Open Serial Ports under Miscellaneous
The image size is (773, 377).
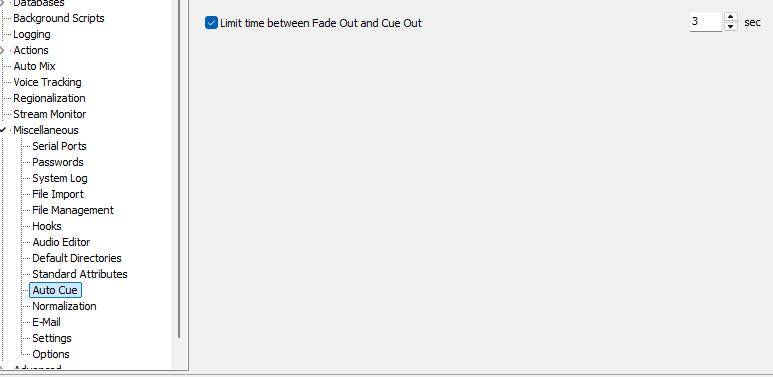point(59,146)
